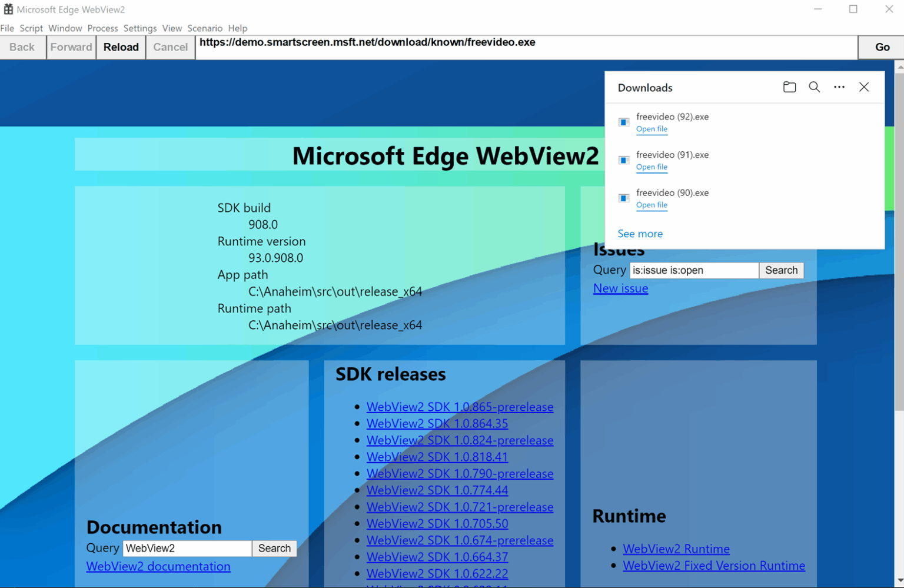Click the freevideo (90).exe file icon
Screen dimensions: 904x588
(624, 198)
